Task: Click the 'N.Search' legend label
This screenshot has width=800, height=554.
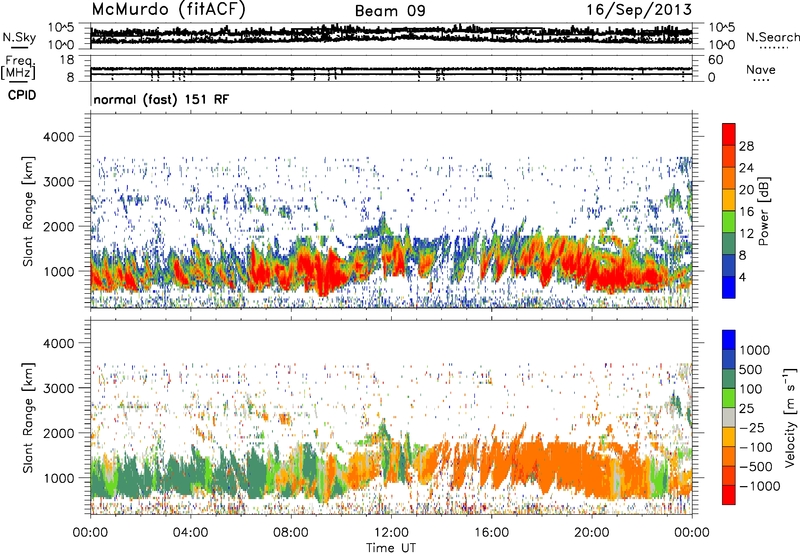Action: (772, 37)
